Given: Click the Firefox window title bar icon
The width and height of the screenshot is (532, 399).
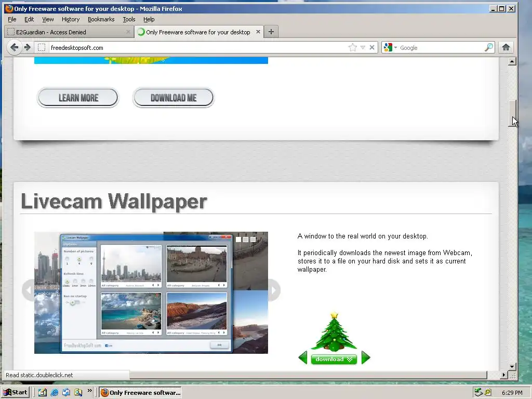Looking at the screenshot, I should (9, 8).
